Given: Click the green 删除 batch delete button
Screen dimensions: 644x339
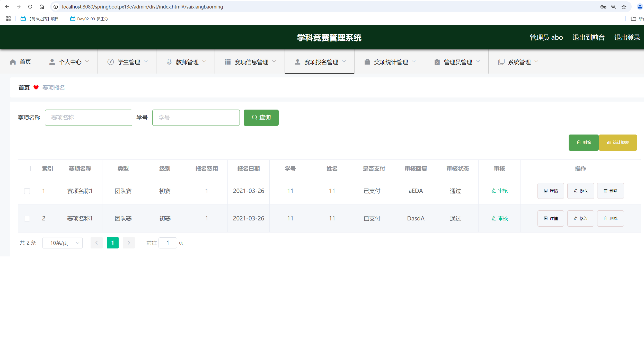Looking at the screenshot, I should coord(584,142).
